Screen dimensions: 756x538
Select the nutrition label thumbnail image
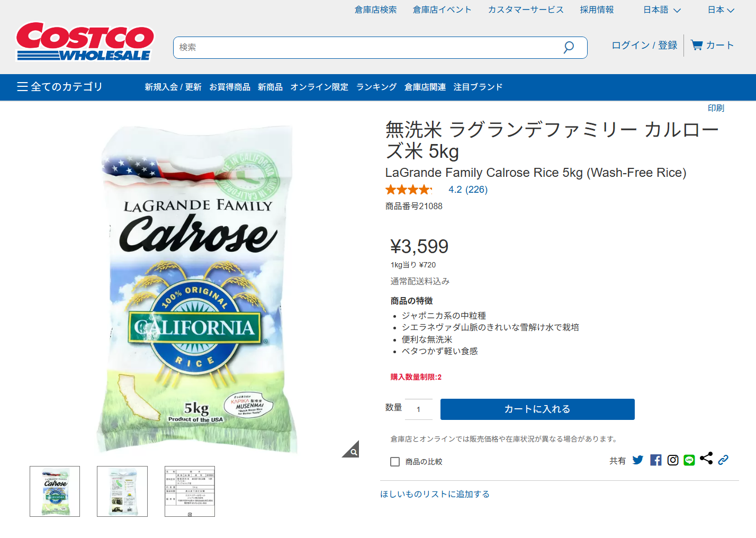point(190,491)
